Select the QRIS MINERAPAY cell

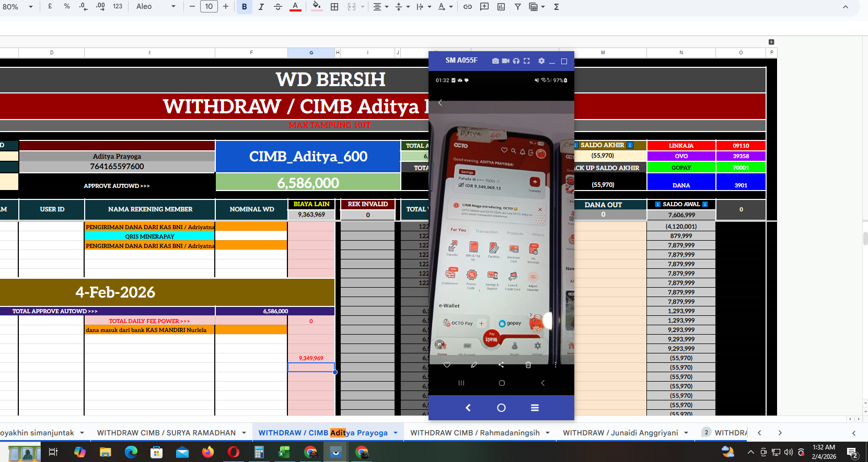point(149,236)
